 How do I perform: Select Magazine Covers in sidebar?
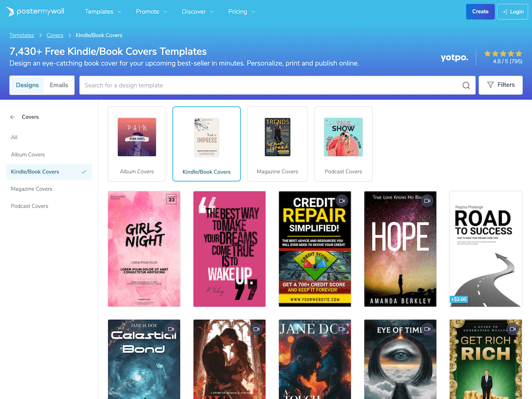[31, 189]
